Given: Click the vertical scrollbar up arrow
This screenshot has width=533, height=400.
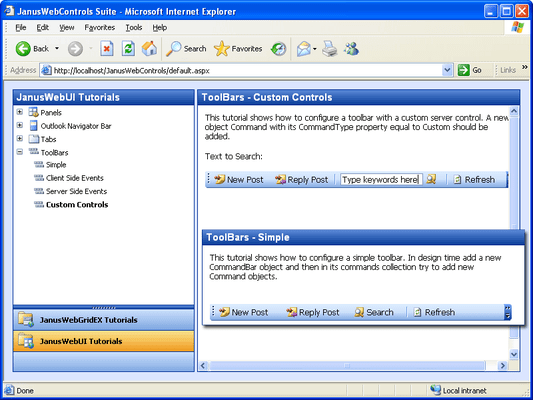Looking at the screenshot, I should click(x=514, y=111).
